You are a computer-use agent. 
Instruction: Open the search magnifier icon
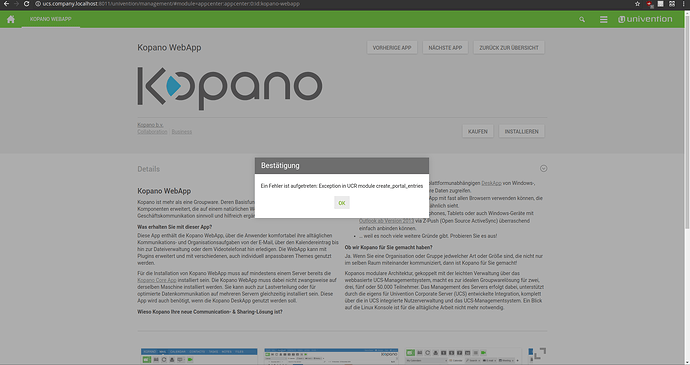coord(582,19)
